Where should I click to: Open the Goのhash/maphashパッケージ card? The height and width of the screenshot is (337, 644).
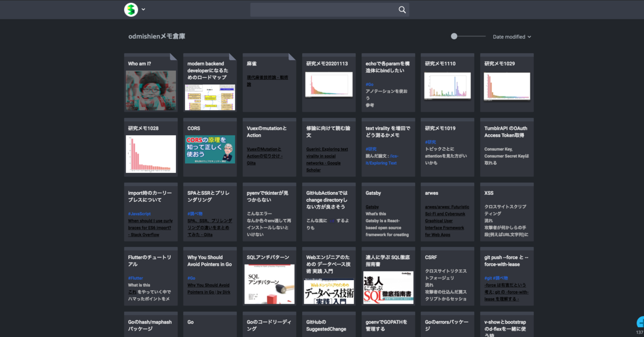point(151,325)
